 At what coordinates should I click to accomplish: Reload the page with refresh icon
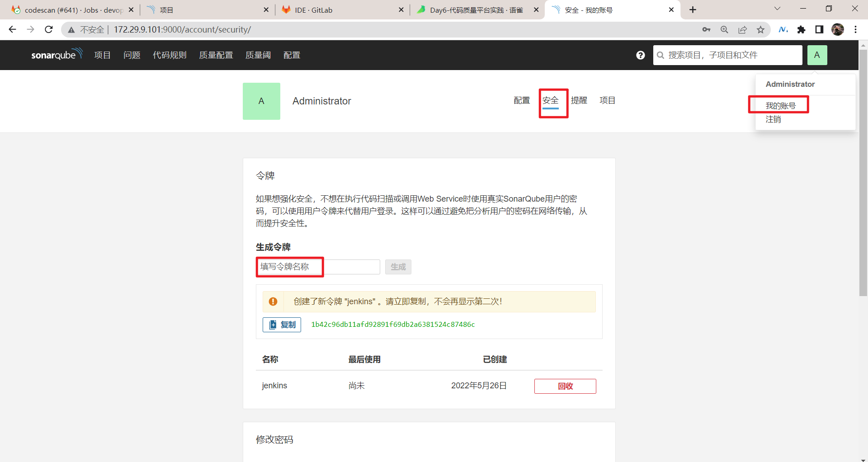(x=49, y=29)
